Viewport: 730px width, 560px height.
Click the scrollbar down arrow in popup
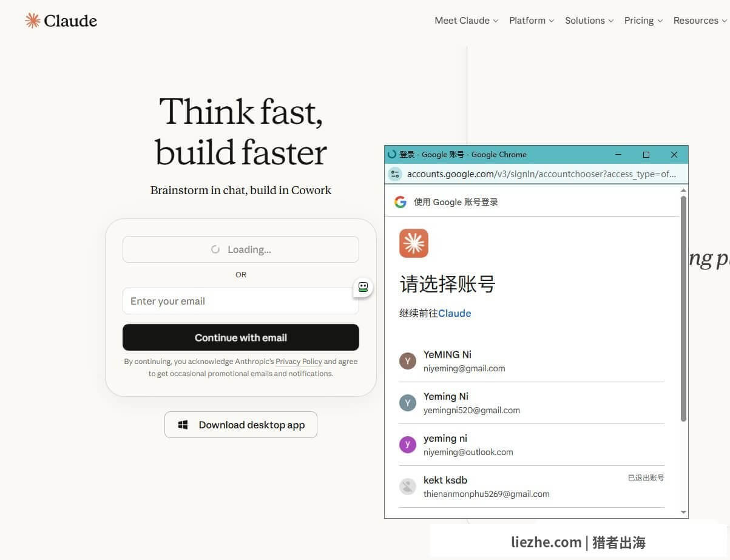tap(683, 513)
